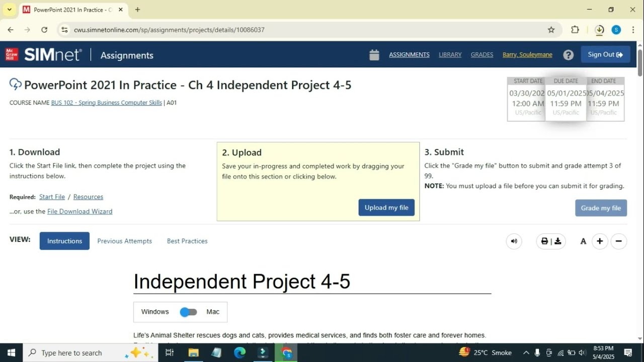Screen dimensions: 644x362
Task: Print instructions with the printer icon
Action: [x=544, y=241]
